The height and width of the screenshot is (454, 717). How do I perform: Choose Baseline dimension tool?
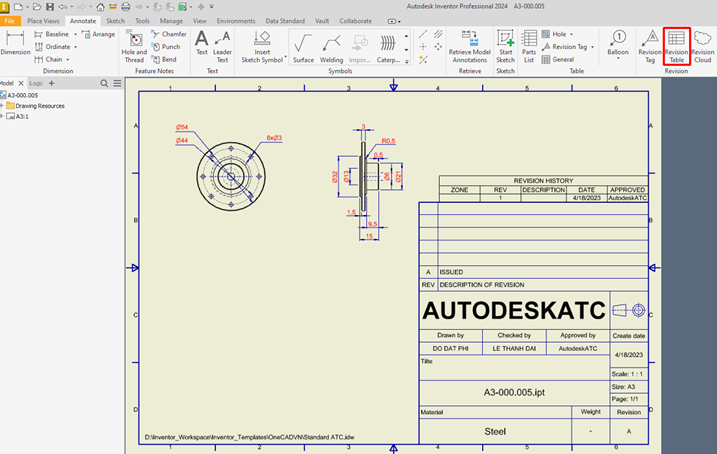point(51,34)
